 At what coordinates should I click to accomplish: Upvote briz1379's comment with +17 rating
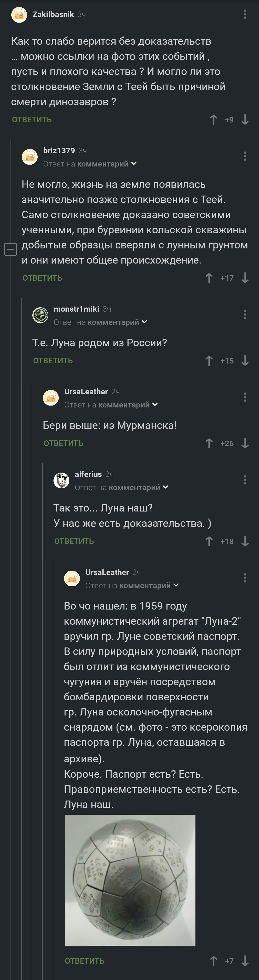click(x=209, y=278)
